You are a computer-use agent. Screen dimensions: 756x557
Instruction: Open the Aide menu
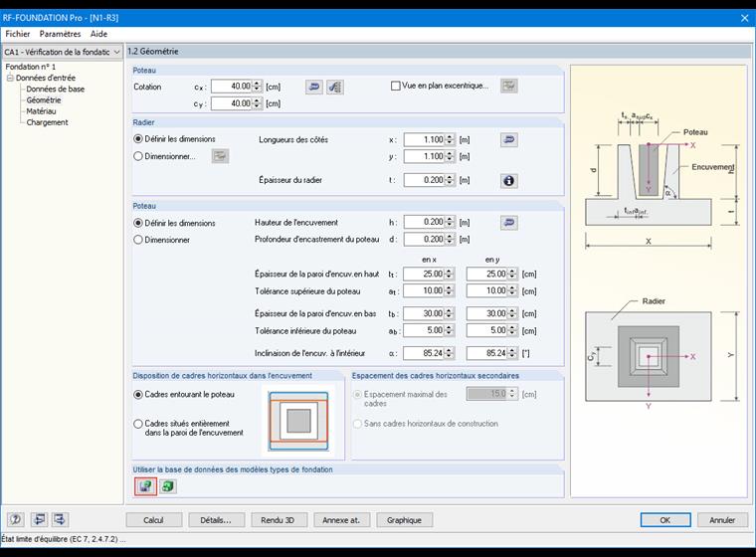98,34
